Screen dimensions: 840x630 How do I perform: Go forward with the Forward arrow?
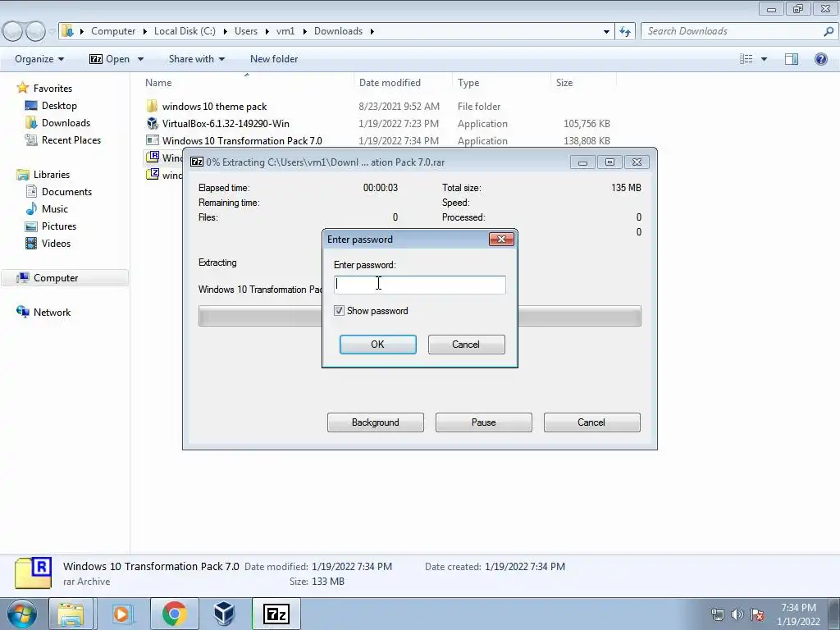click(x=35, y=31)
